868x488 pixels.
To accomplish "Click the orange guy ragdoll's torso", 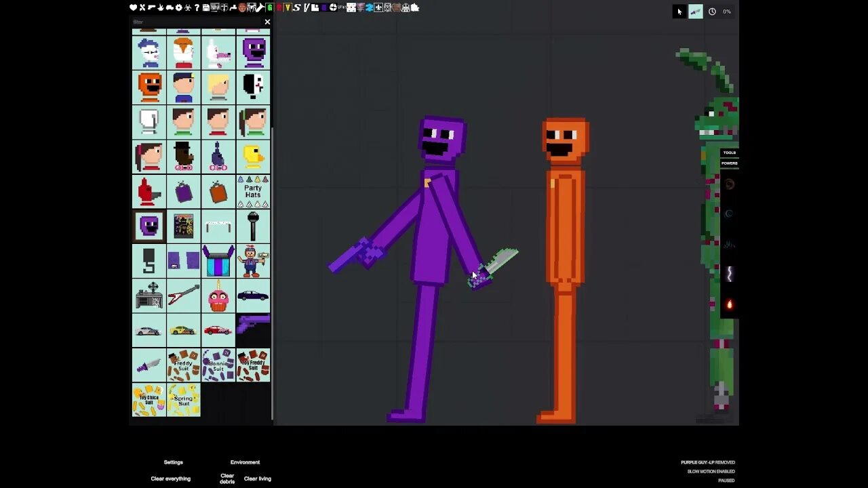I will pyautogui.click(x=564, y=227).
